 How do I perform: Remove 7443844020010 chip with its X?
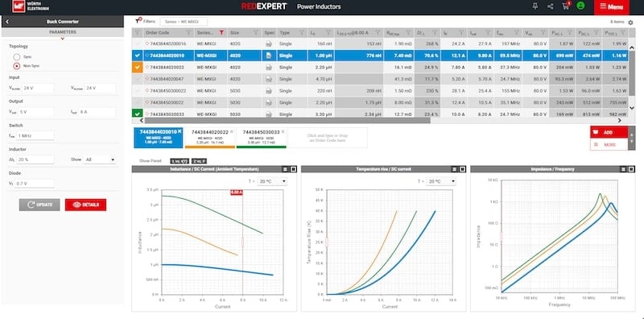click(x=180, y=131)
